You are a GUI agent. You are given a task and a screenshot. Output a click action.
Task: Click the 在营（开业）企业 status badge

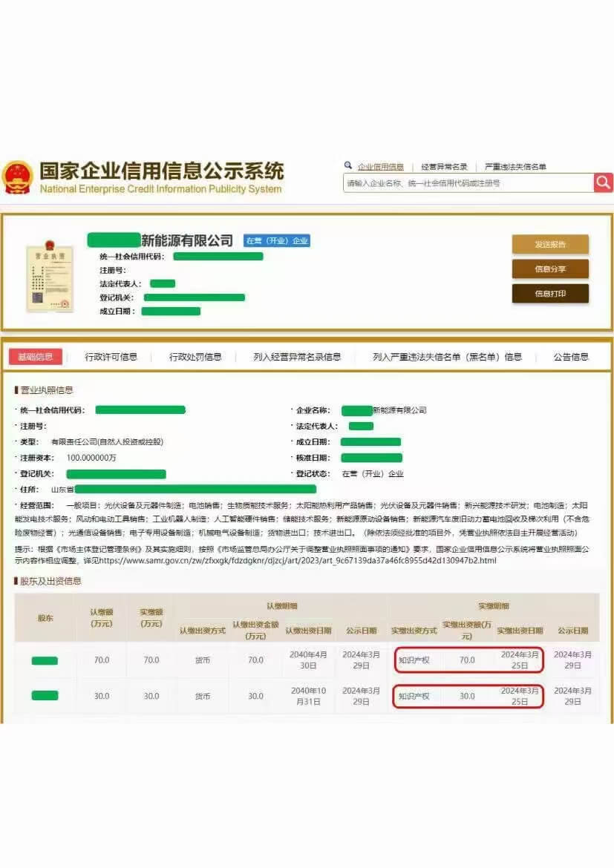(x=276, y=241)
